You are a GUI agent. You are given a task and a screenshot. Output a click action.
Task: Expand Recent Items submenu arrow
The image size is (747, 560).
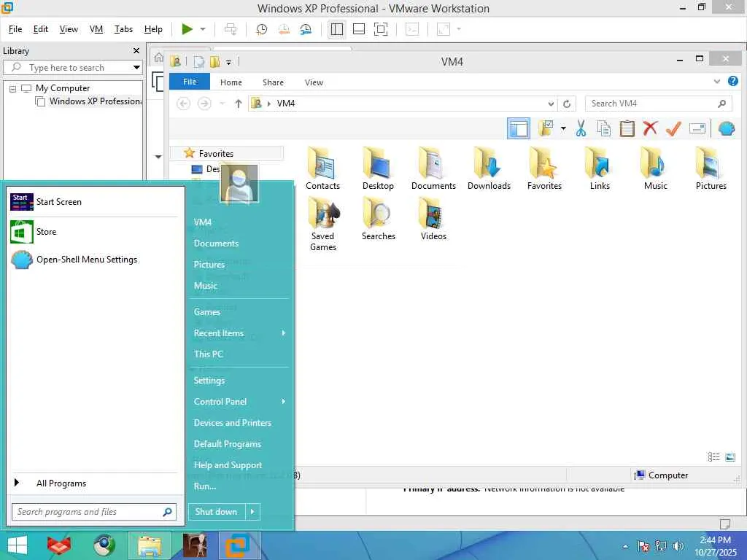284,332
